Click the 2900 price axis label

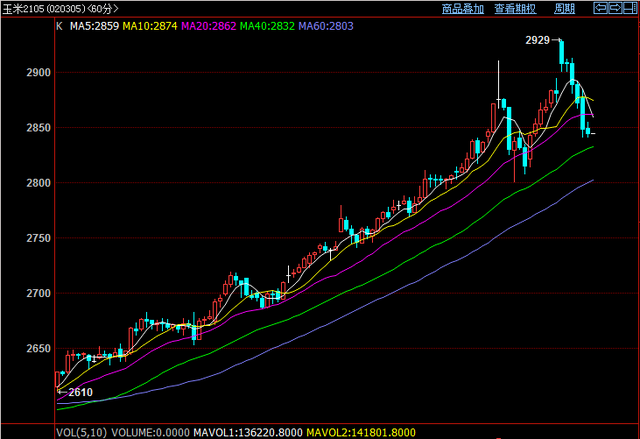point(38,73)
